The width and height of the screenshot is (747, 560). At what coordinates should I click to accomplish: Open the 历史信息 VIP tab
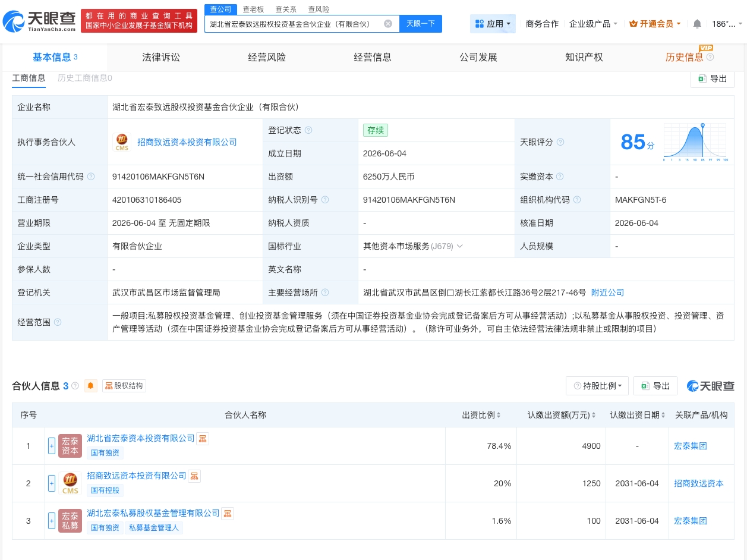click(x=685, y=57)
